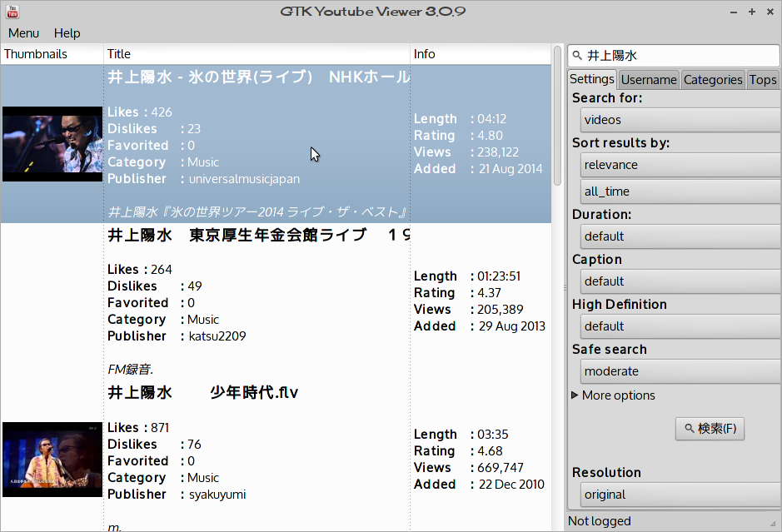Click the 'Not logged' status bar text
Viewport: 782px width, 532px height.
coord(599,521)
